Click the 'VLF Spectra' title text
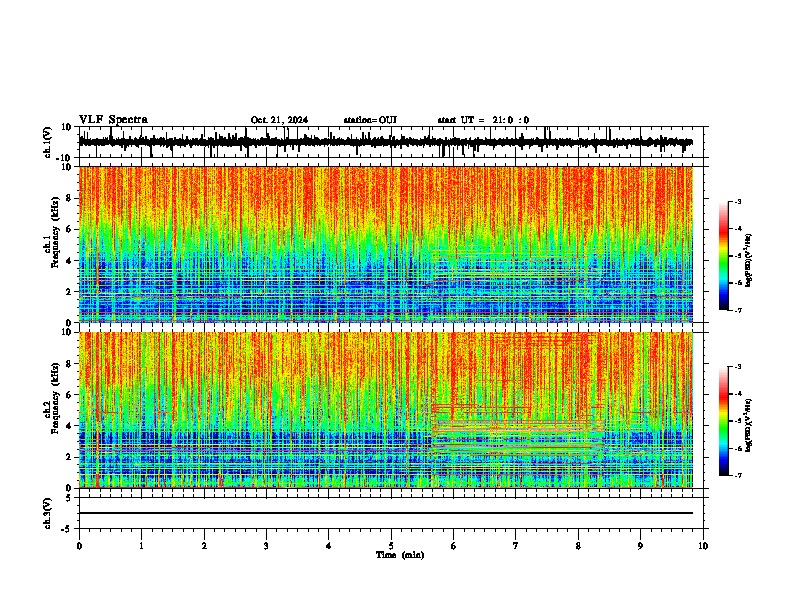The width and height of the screenshot is (792, 612). 113,120
